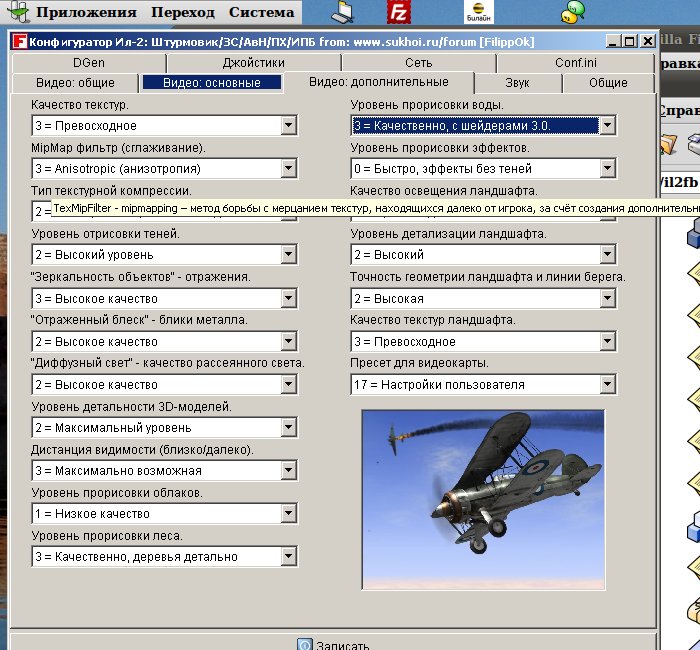Switch to the Джойстики tab
The image size is (700, 650).
[254, 63]
